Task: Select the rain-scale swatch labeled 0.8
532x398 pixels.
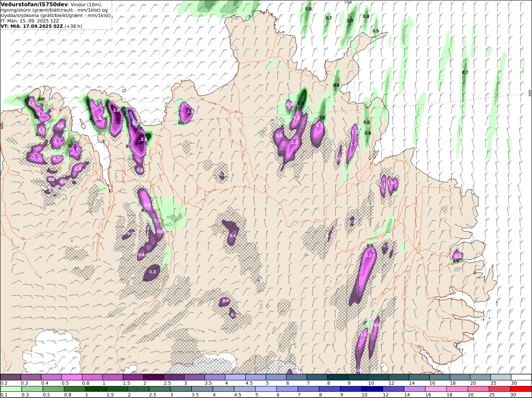Action: coord(74,389)
